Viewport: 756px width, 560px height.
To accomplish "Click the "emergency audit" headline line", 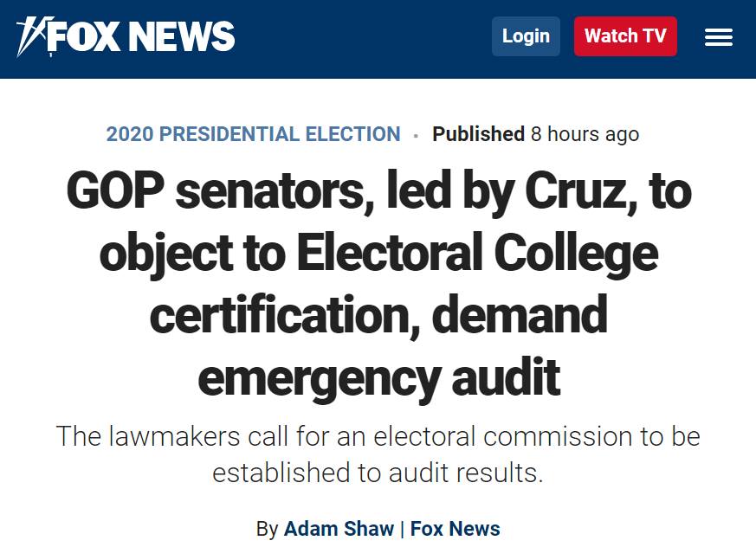I will pos(378,378).
